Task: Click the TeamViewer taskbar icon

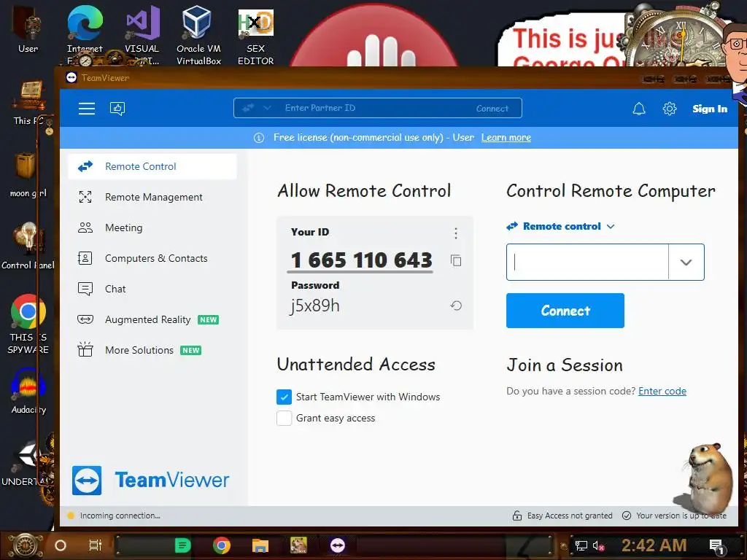Action: [x=338, y=545]
